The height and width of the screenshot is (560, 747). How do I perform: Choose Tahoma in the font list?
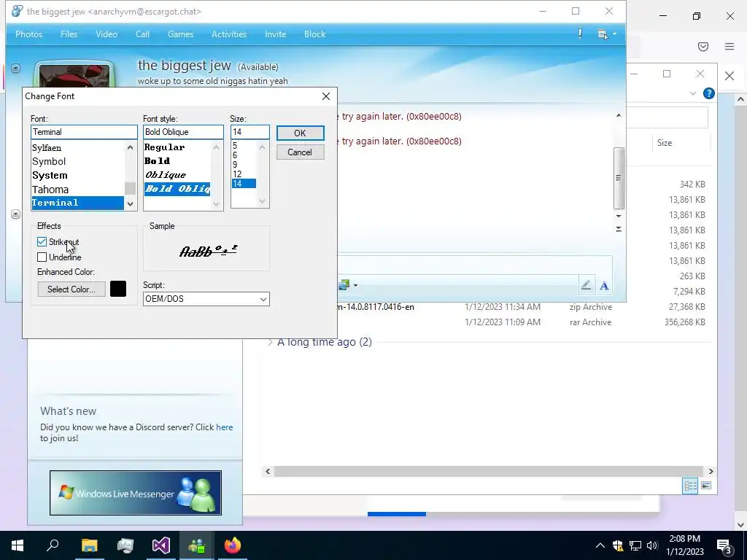[50, 190]
